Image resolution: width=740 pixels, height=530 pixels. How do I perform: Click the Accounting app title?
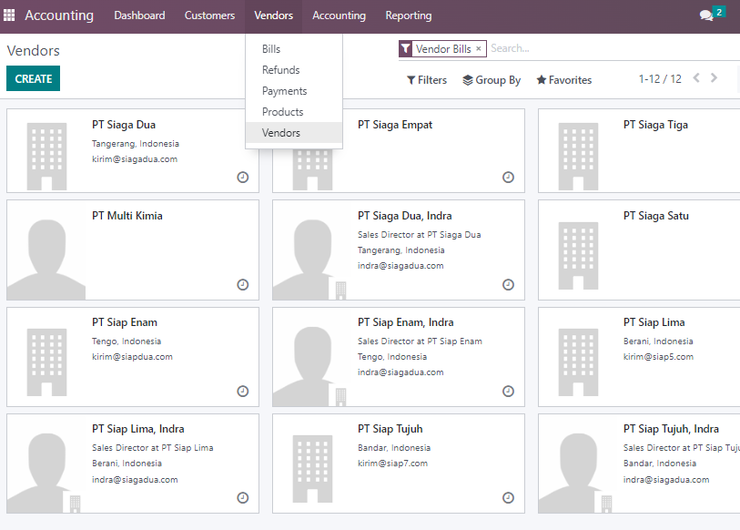(x=59, y=16)
